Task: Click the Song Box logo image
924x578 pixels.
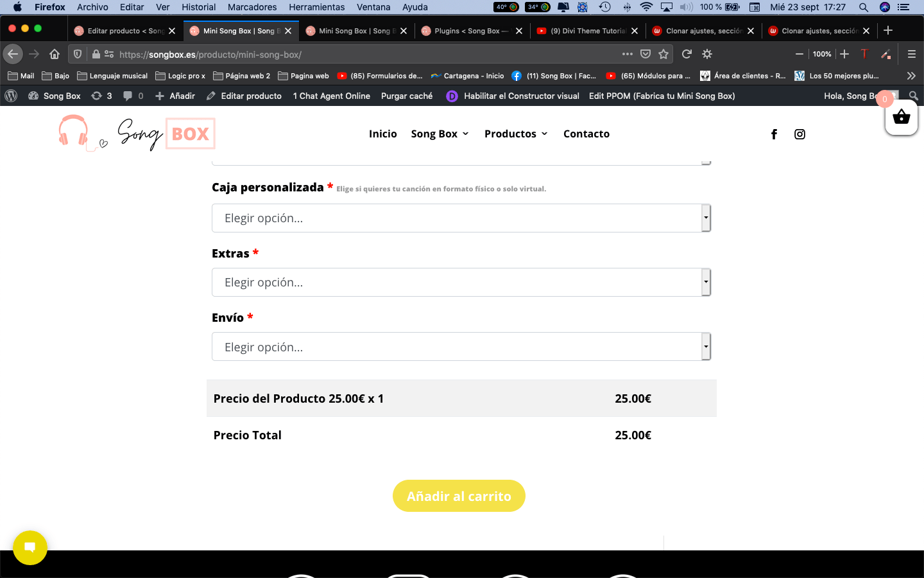Action: (137, 134)
